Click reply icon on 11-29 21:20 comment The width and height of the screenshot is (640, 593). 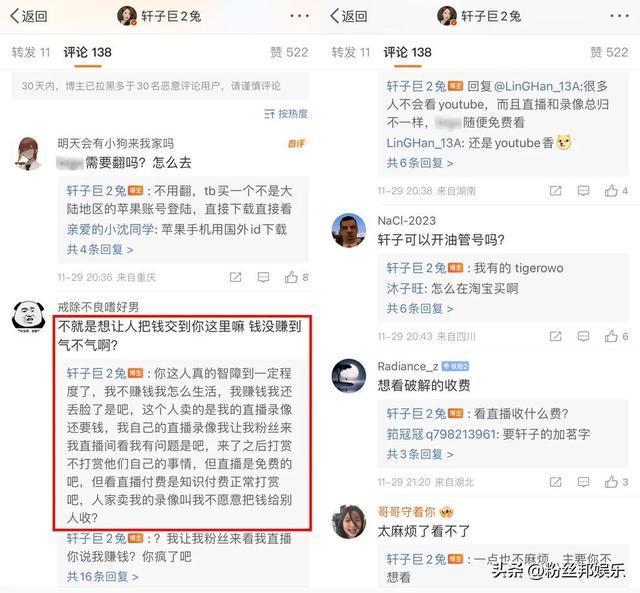pyautogui.click(x=583, y=482)
